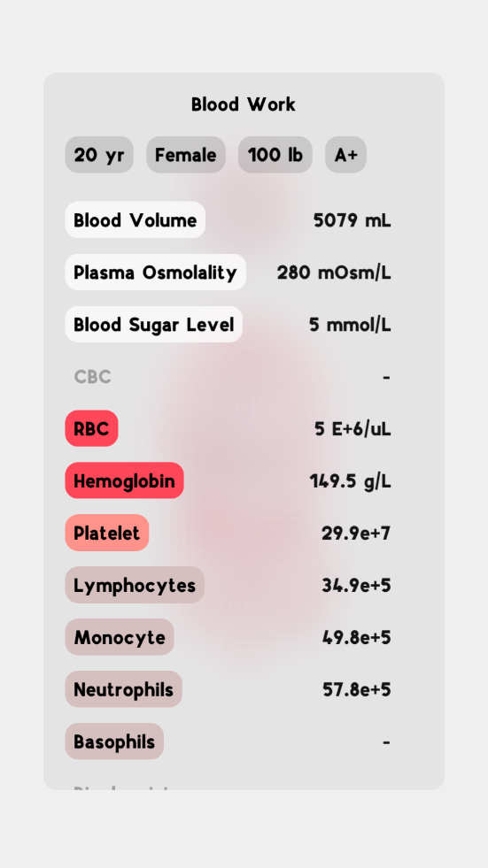Select the 5 E+6/uL RBC value
This screenshot has height=868, width=488.
[352, 429]
